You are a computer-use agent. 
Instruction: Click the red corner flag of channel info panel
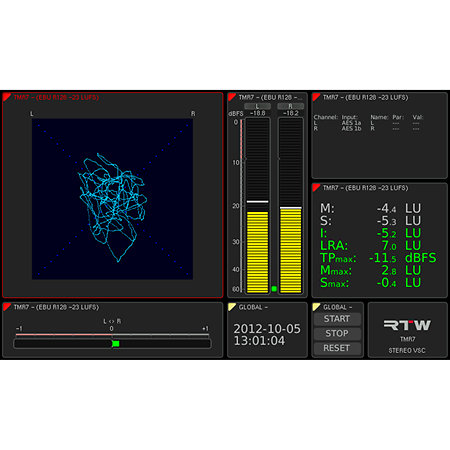(316, 97)
